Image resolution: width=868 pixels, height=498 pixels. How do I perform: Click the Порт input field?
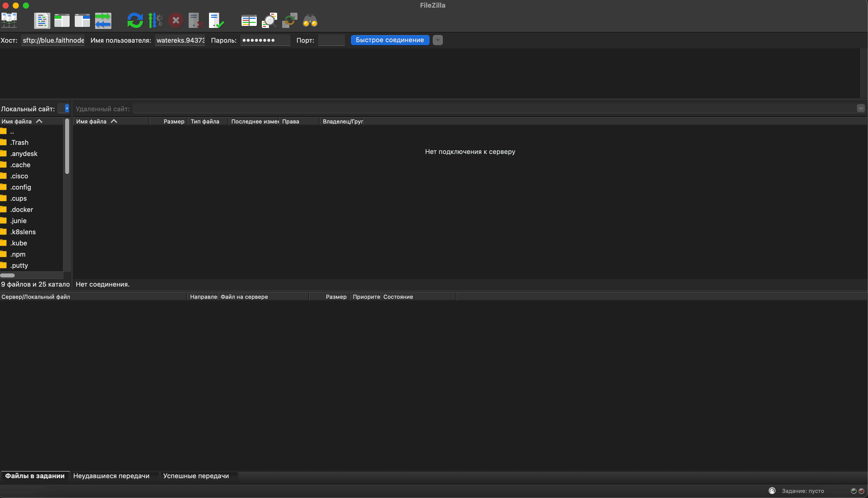click(x=331, y=40)
